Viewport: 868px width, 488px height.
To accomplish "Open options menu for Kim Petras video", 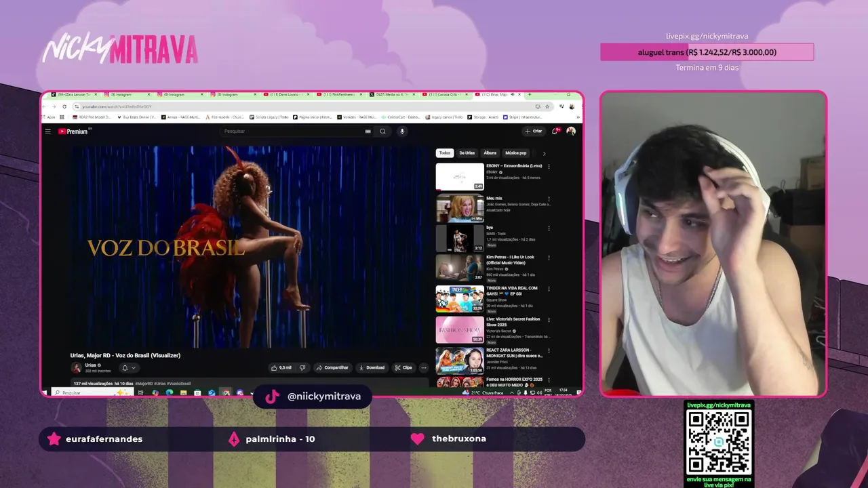I will (x=549, y=258).
